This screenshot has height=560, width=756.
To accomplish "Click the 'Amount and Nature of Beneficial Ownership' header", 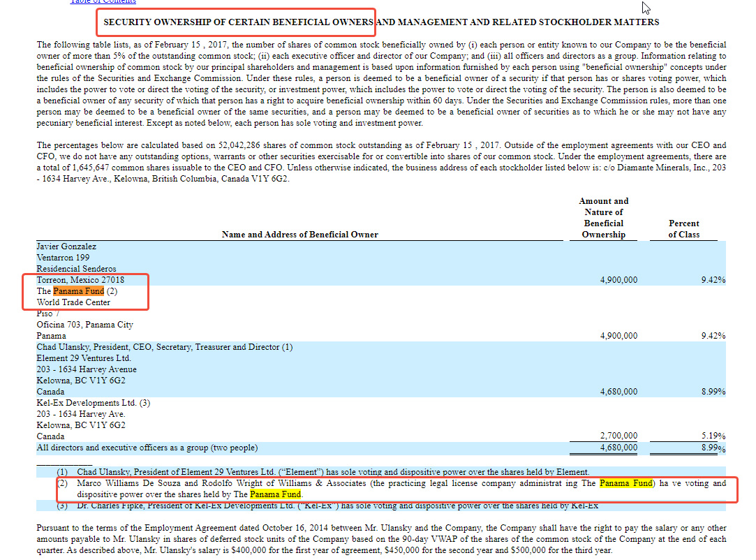I will [604, 218].
